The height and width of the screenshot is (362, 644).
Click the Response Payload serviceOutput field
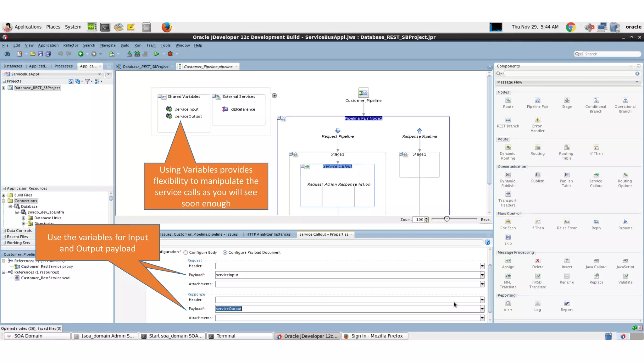tap(347, 309)
